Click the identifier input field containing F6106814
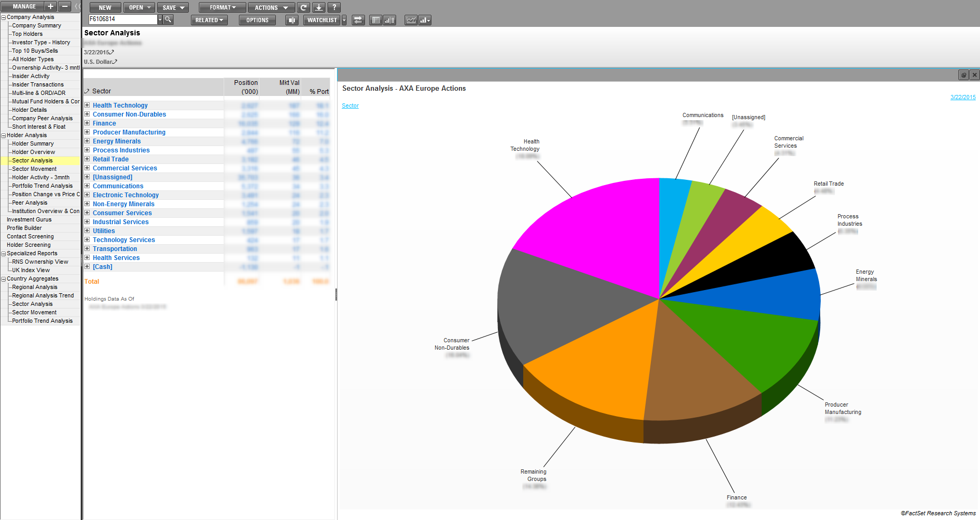The image size is (980, 520). point(123,20)
